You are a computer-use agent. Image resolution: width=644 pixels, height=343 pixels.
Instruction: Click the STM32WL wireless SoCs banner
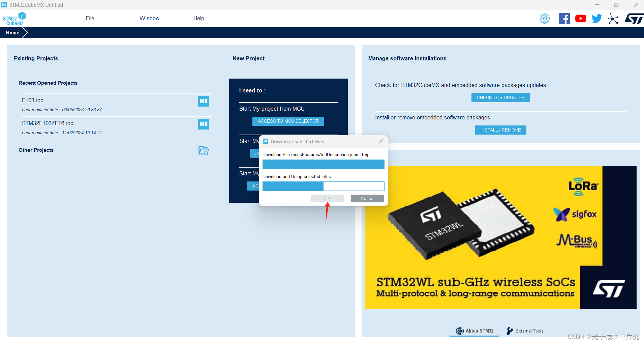(x=501, y=237)
